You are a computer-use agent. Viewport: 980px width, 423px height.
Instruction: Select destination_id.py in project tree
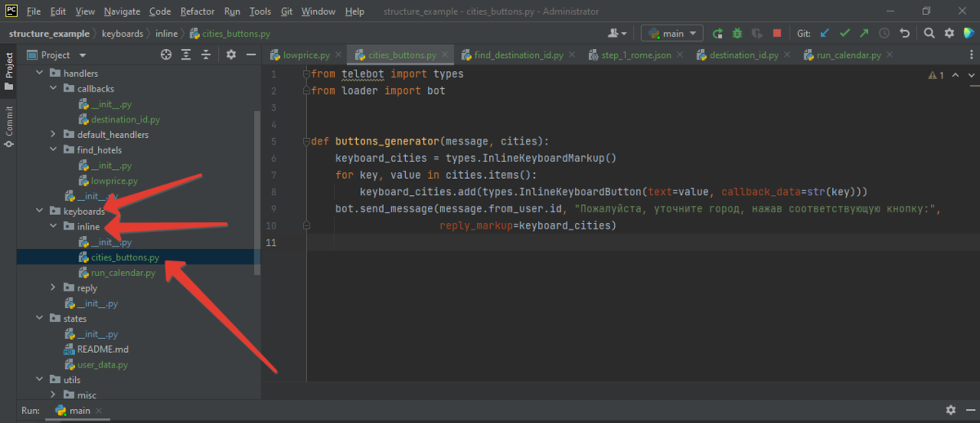pyautogui.click(x=125, y=119)
